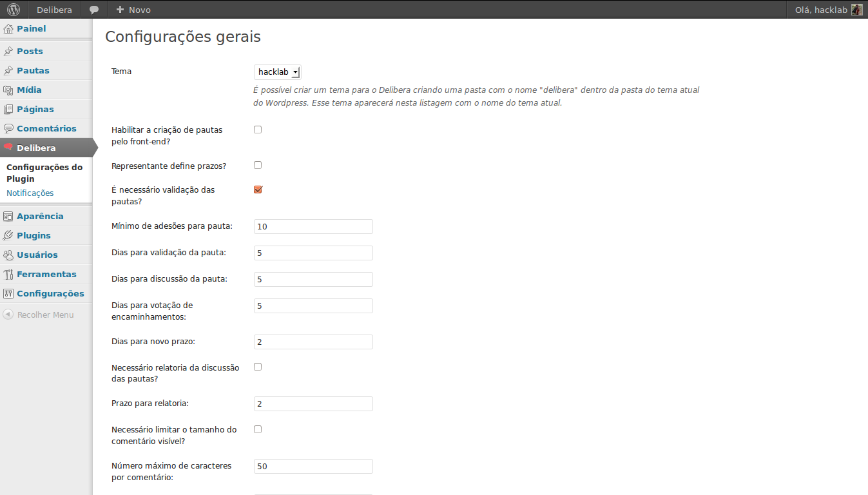Click the Configurações settings icon
Screen dimensions: 868x495
[x=8, y=293]
